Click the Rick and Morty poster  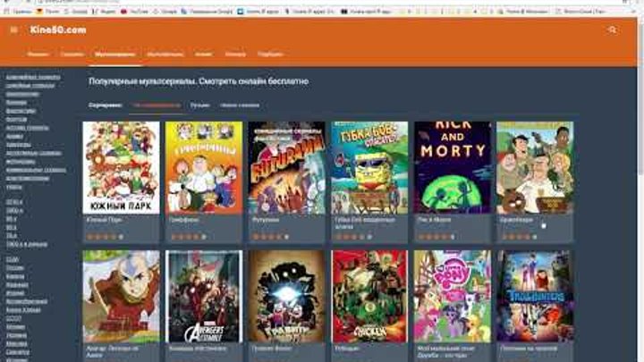452,167
